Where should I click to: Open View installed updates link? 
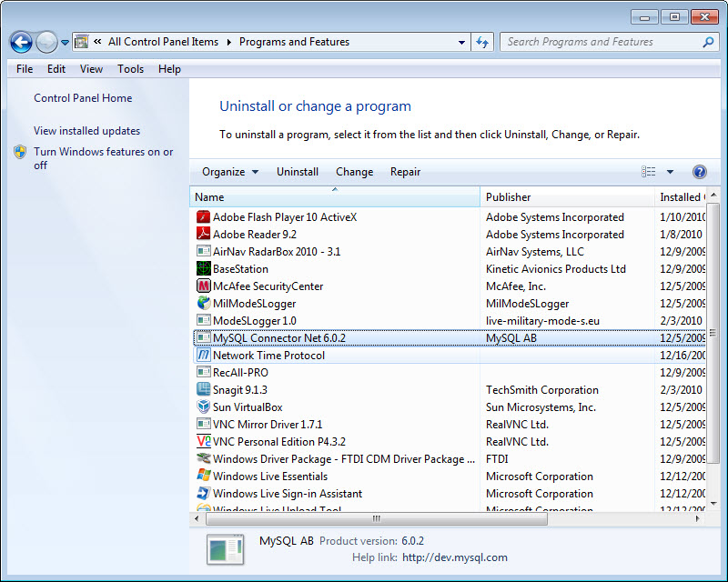(86, 131)
